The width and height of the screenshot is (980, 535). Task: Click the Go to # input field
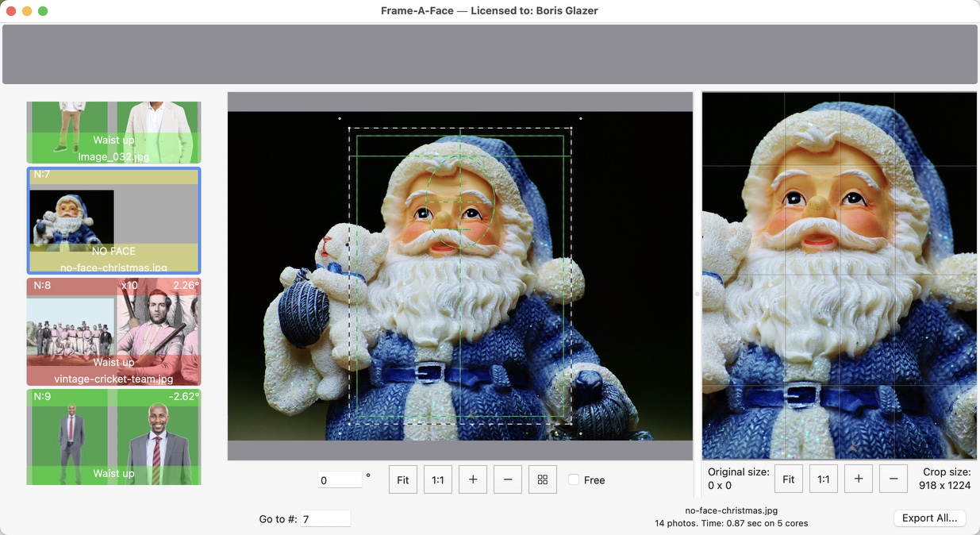(x=325, y=518)
